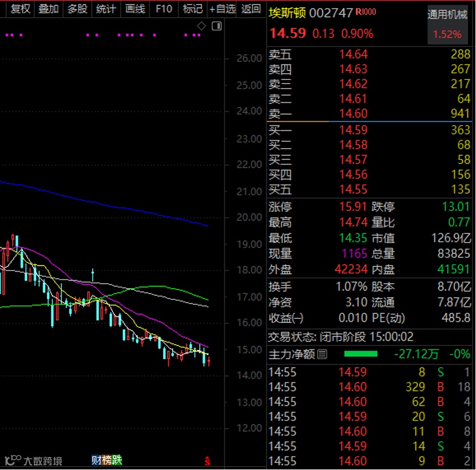Screen dimensions: 476x470
Task: Click the 返回 back button
Action: coord(251,9)
